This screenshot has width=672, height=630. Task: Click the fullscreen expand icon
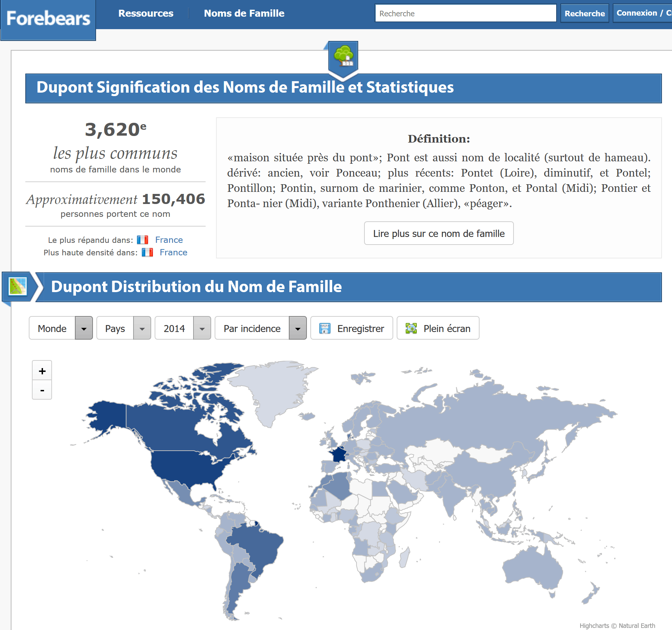click(x=411, y=328)
